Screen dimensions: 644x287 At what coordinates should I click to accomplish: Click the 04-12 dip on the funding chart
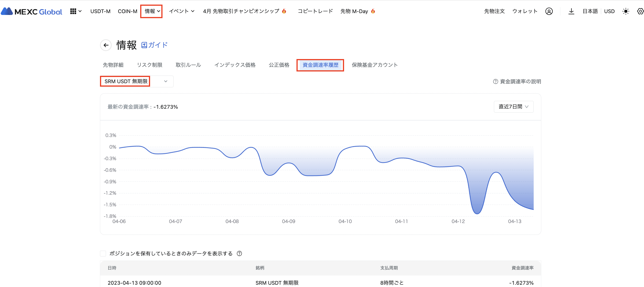(477, 213)
